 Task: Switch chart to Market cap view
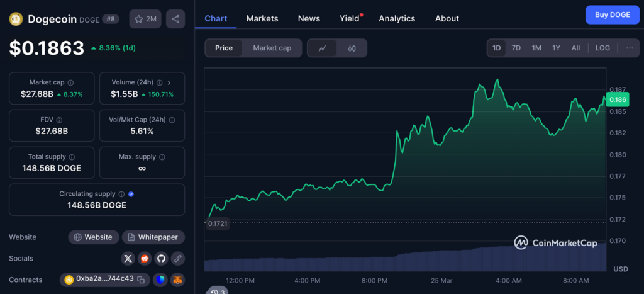tap(272, 48)
